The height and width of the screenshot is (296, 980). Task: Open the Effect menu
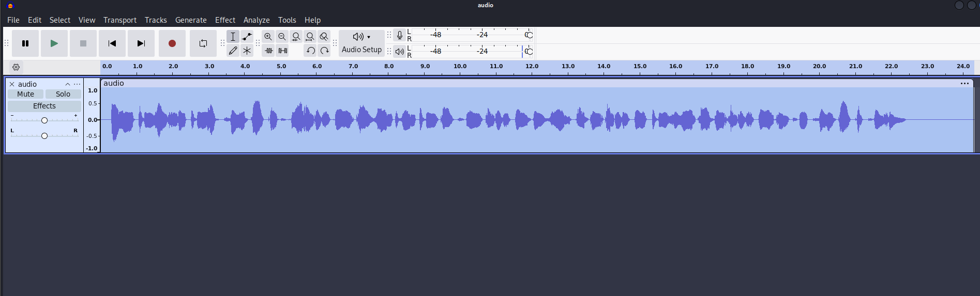pyautogui.click(x=225, y=20)
